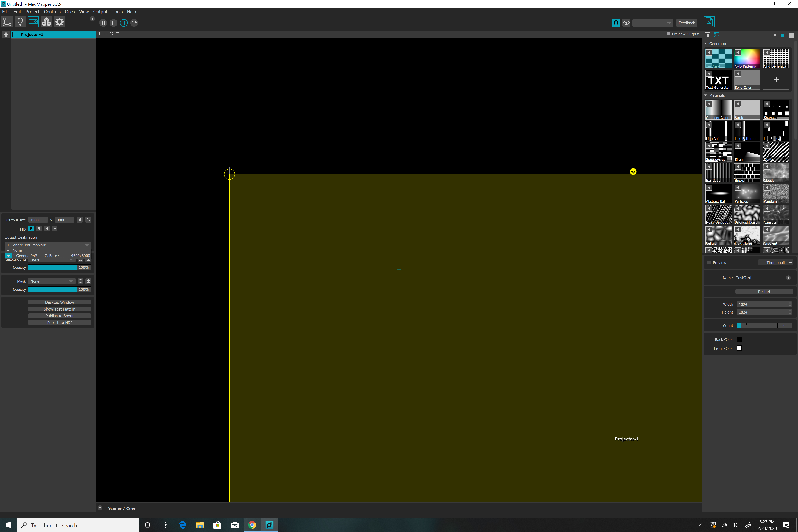This screenshot has height=532, width=798.
Task: Click the Front Color swatch
Action: pos(739,348)
